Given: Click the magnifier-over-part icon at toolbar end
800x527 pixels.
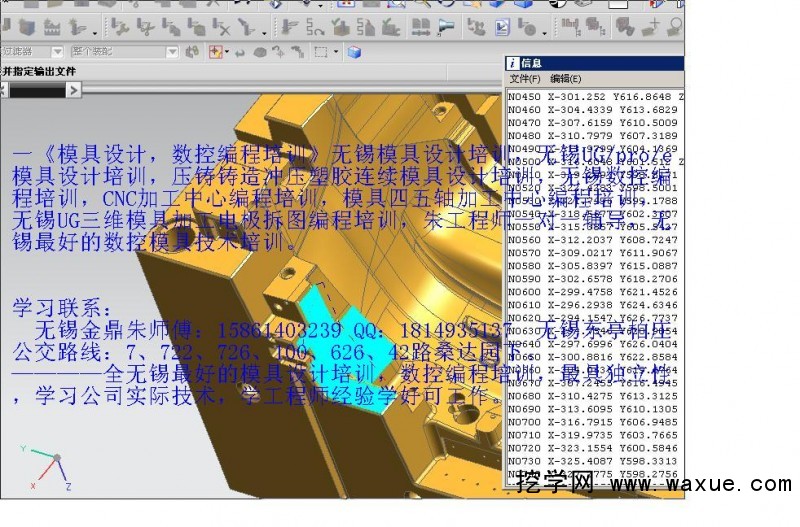Looking at the screenshot, I should click(675, 27).
